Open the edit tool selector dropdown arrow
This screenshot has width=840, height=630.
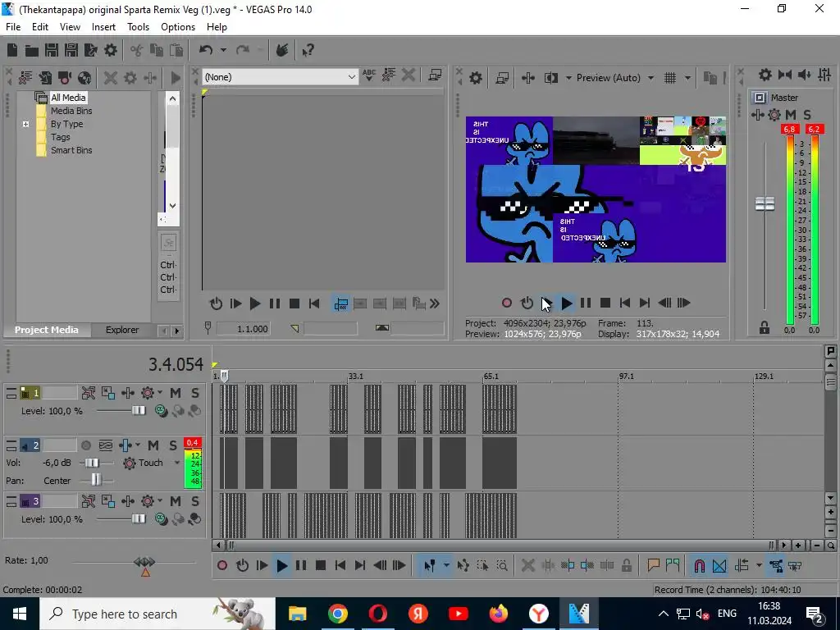[x=445, y=566]
